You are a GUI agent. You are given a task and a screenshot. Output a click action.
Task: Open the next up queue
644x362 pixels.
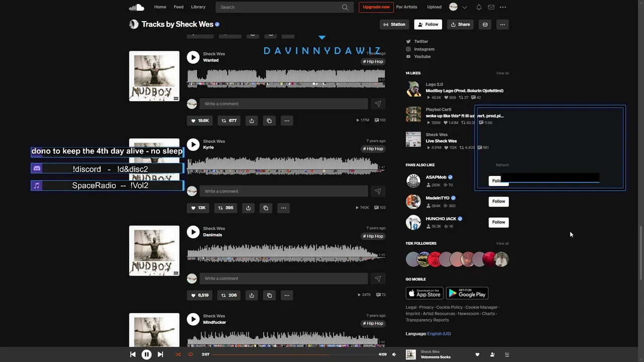pyautogui.click(x=507, y=354)
